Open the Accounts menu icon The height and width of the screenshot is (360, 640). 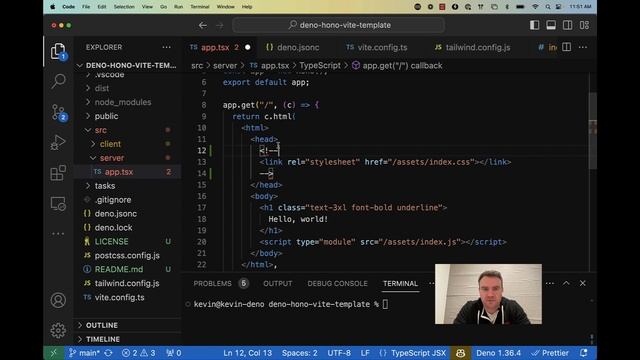(58, 300)
